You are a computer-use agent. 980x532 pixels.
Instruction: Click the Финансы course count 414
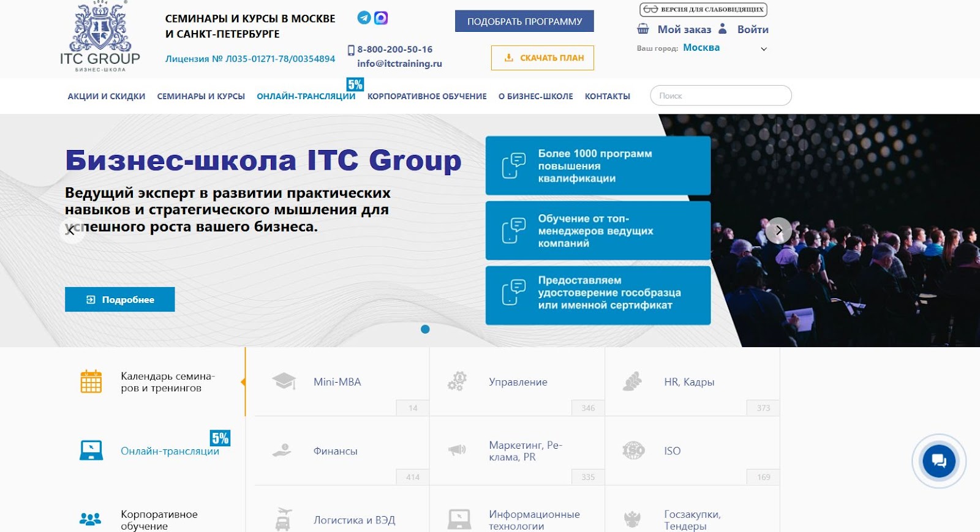[413, 477]
